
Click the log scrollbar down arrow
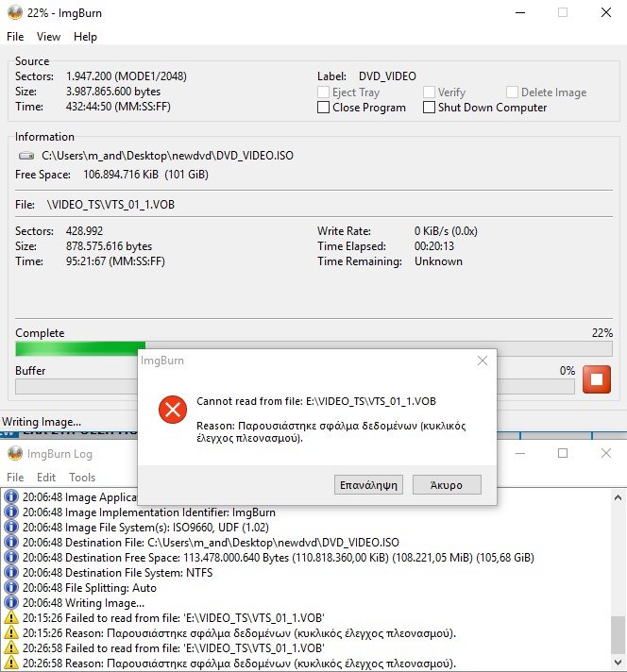(618, 663)
